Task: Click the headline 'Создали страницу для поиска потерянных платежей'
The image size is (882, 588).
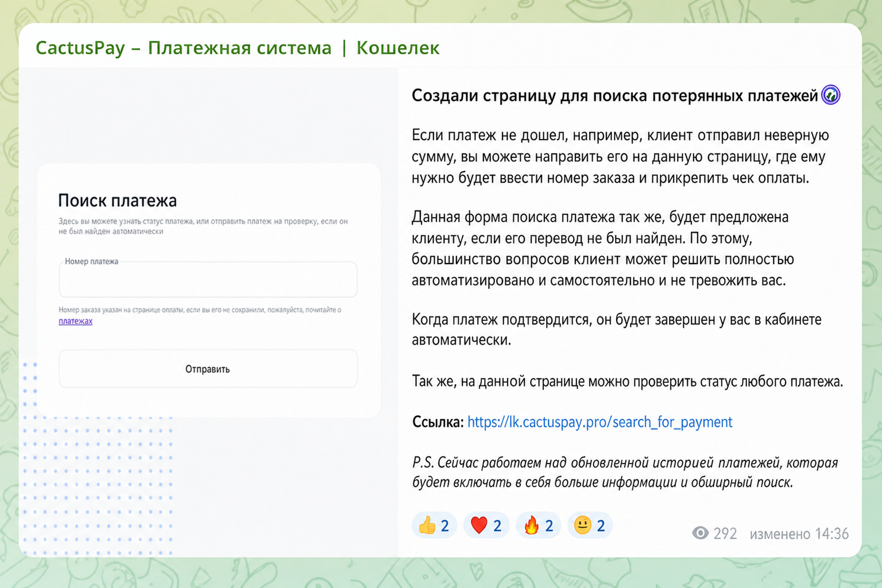Action: (615, 95)
